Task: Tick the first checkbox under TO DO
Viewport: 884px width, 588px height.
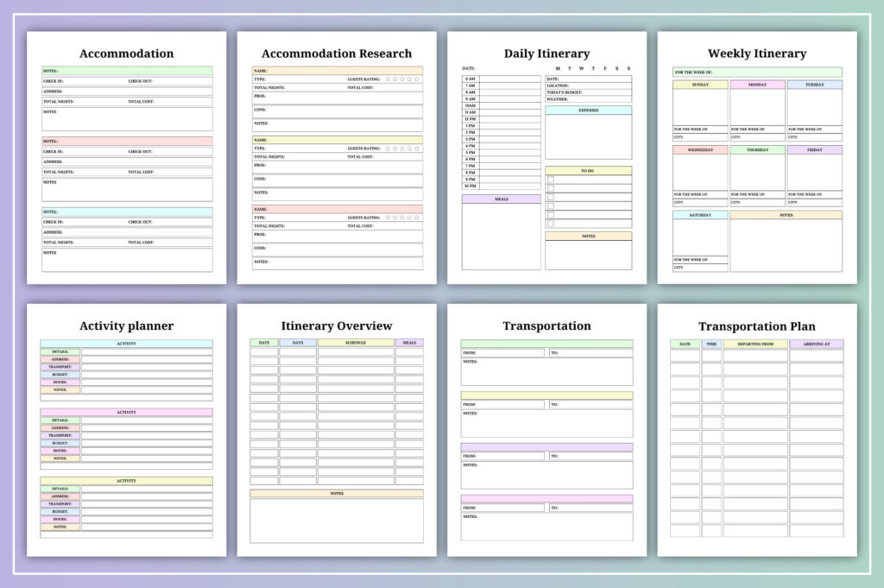Action: point(551,180)
